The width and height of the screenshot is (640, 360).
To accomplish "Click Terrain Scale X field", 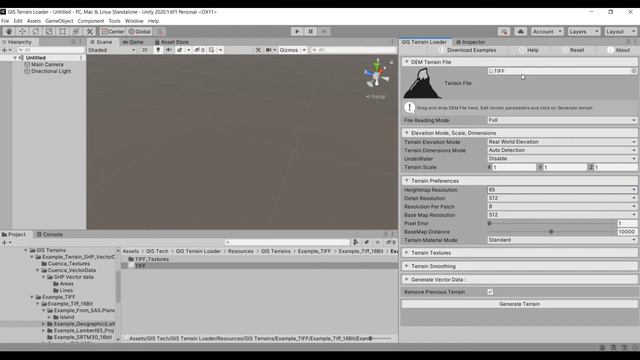I will (x=514, y=167).
